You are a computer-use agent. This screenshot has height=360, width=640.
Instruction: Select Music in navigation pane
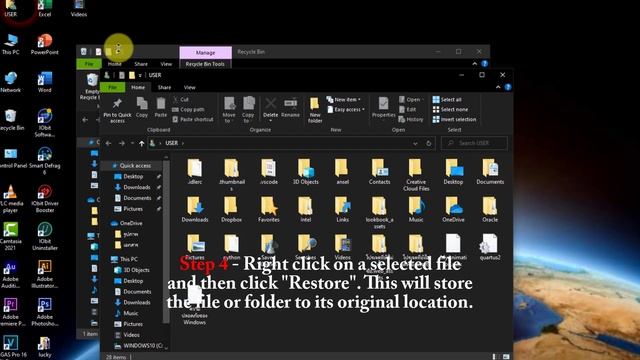tap(131, 313)
